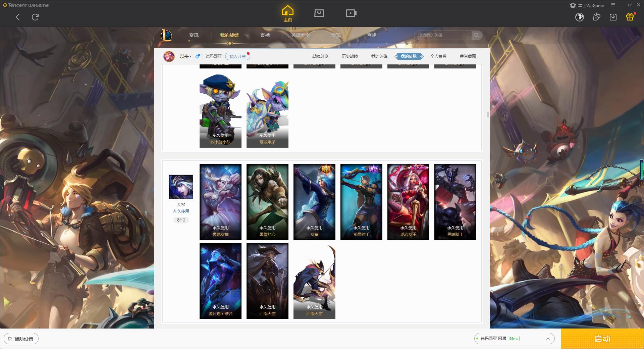
Task: Click the 永久使用 label under 艾希
Action: pos(181,211)
